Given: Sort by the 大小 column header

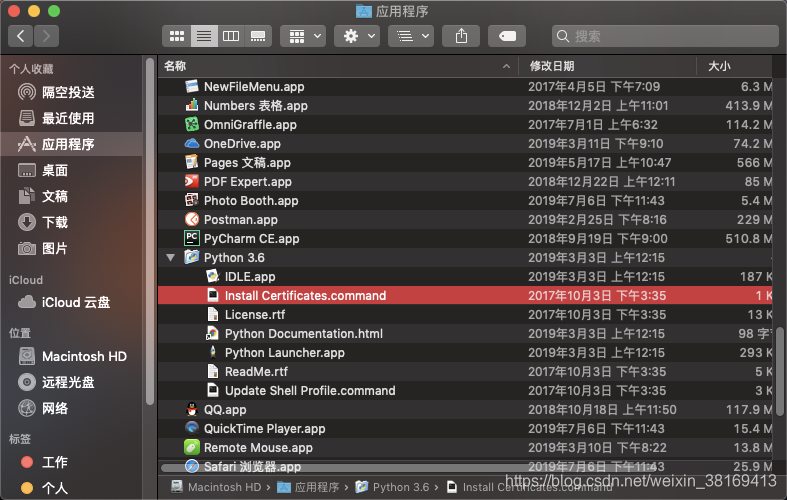Looking at the screenshot, I should [735, 66].
